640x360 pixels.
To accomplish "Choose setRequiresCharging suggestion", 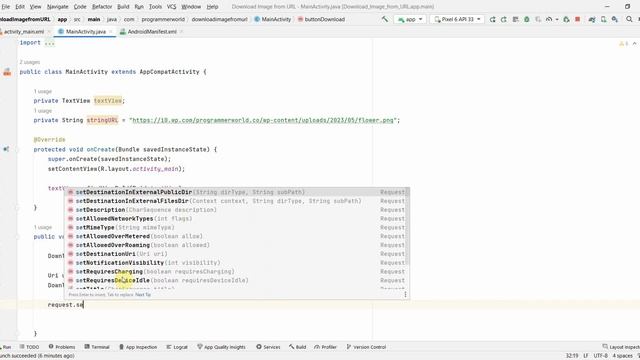I will pyautogui.click(x=237, y=271).
